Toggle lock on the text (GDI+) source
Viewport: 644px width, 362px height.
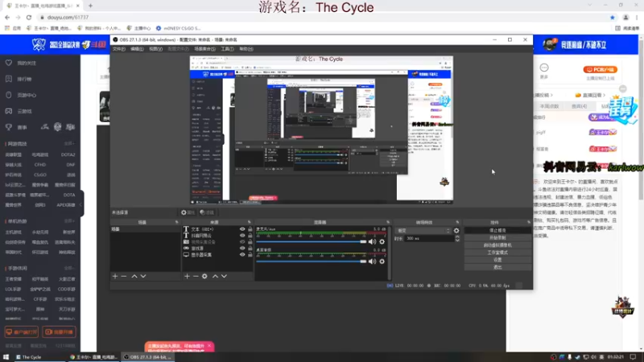coord(250,229)
